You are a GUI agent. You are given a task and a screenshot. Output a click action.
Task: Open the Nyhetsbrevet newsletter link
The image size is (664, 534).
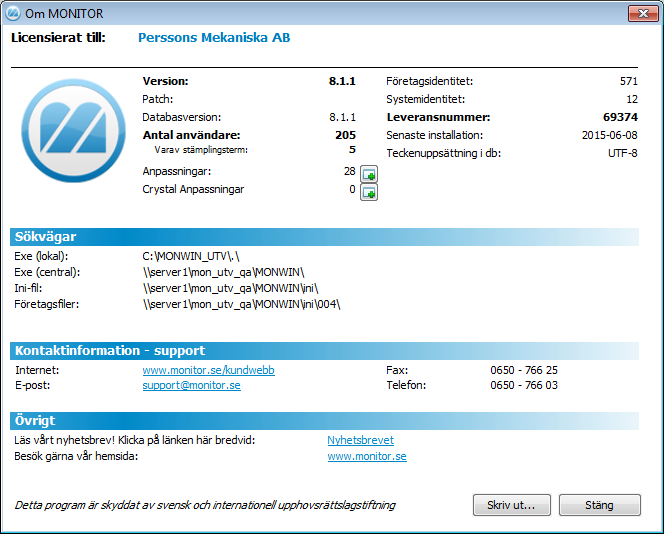coord(360,440)
